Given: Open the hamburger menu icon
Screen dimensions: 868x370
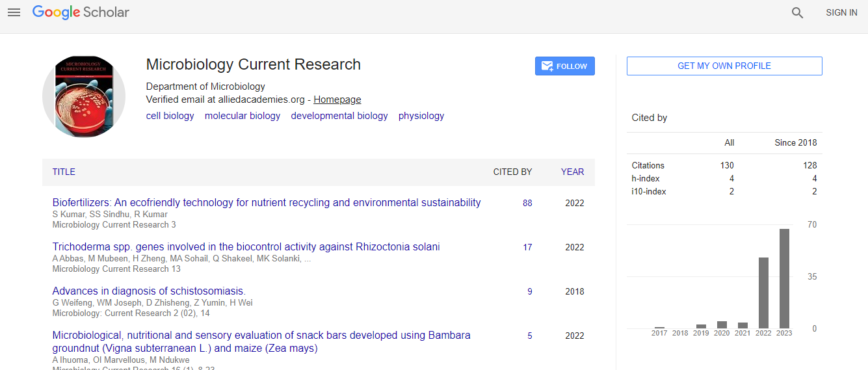Looking at the screenshot, I should 14,12.
